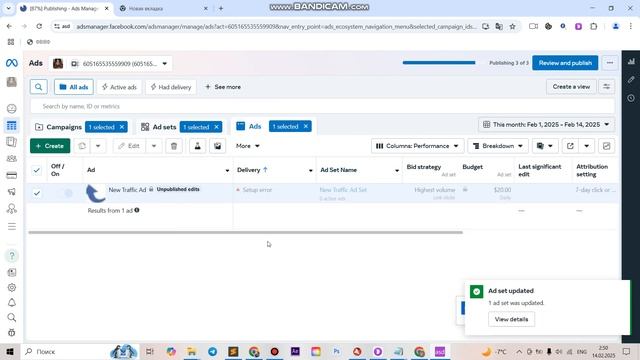Expand the More actions dropdown
Image resolution: width=640 pixels, height=360 pixels.
point(248,146)
